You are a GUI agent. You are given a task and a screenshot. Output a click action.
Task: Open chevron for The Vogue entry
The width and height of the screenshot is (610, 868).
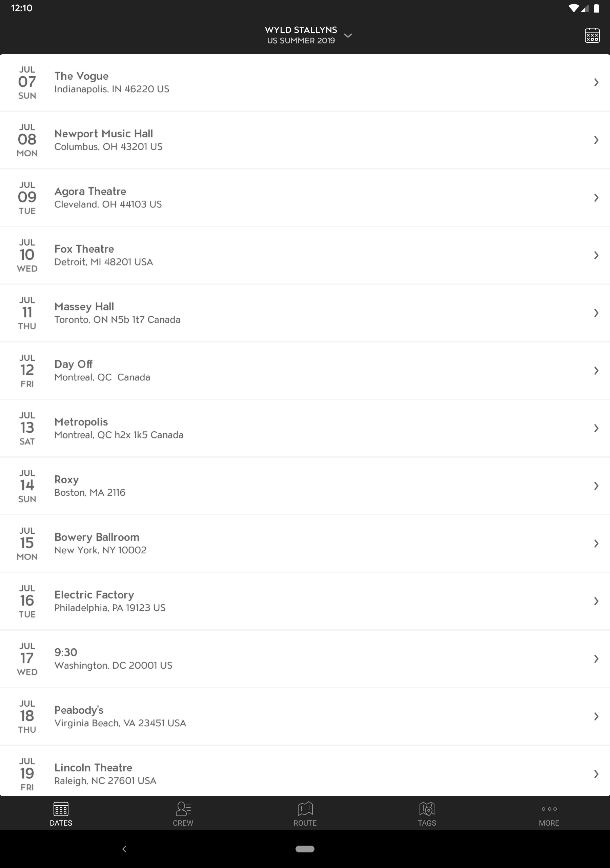point(596,82)
